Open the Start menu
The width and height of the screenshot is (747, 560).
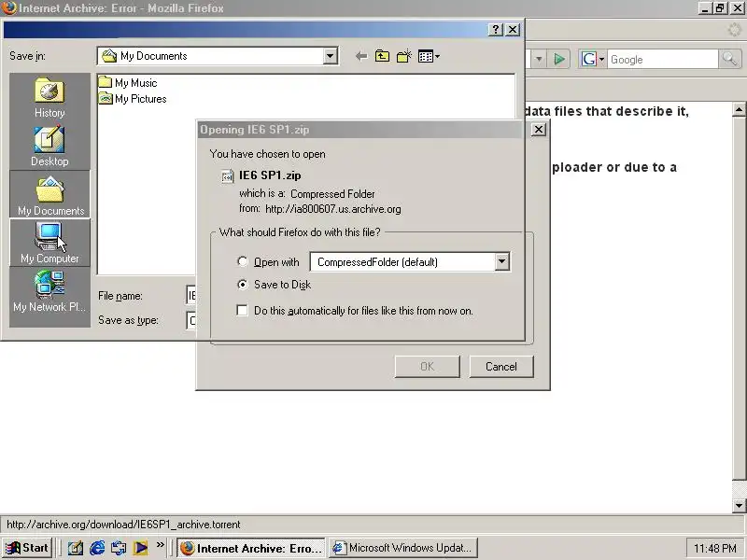point(28,548)
